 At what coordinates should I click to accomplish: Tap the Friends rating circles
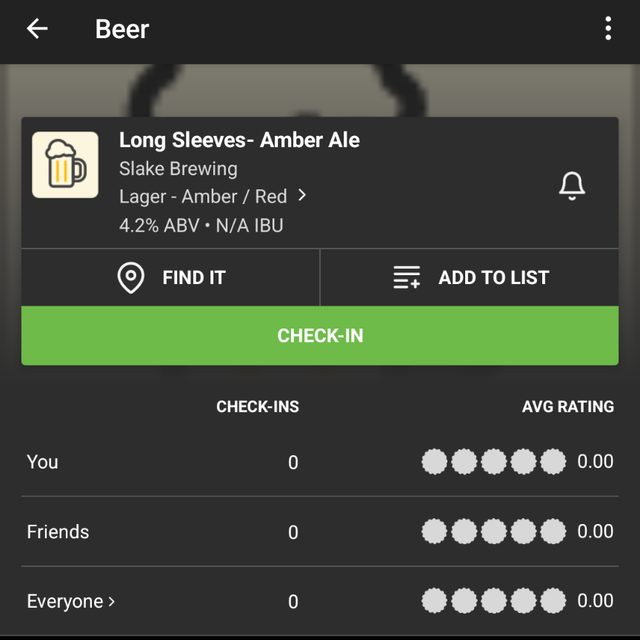[x=494, y=532]
